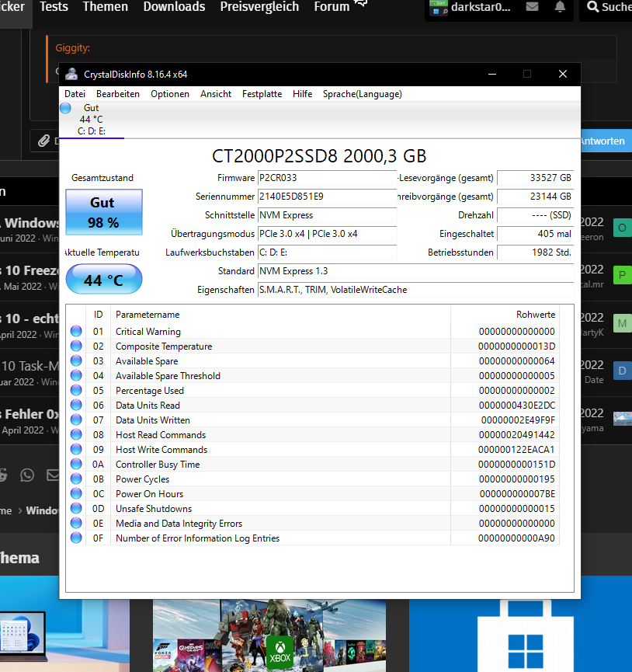Click the Suche search button in forum header
This screenshot has height=672, width=632.
(x=608, y=7)
